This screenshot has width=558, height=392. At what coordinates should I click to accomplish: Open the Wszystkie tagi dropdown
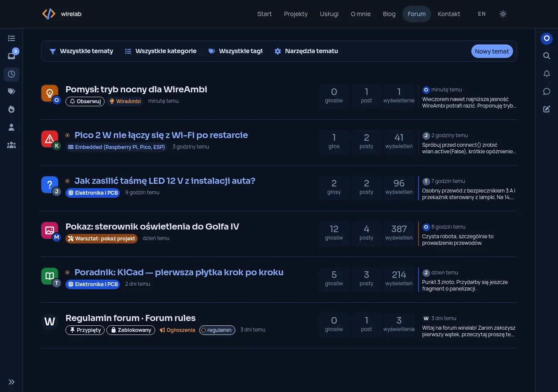point(235,51)
